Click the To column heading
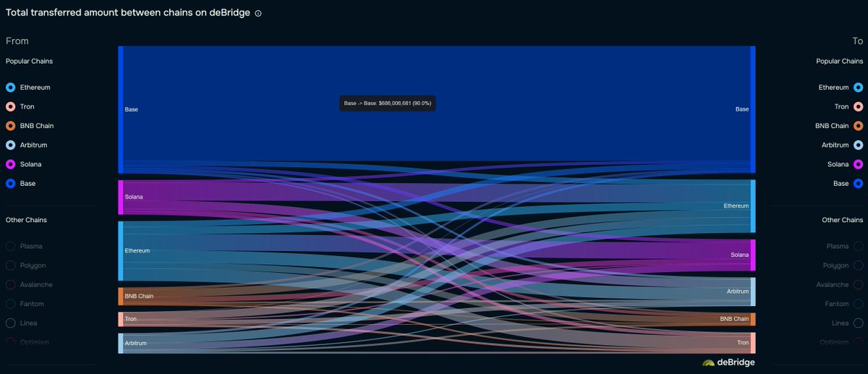868x374 pixels. pyautogui.click(x=858, y=41)
